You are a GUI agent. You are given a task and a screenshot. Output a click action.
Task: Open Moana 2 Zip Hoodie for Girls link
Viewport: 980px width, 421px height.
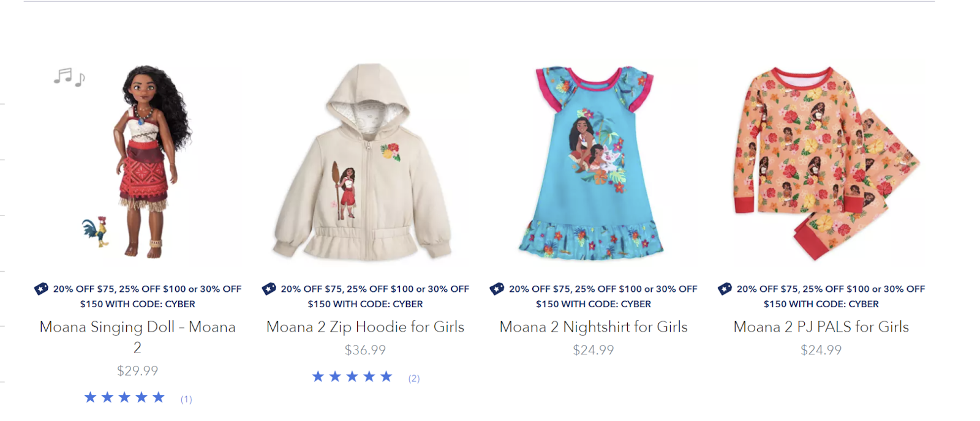point(365,327)
